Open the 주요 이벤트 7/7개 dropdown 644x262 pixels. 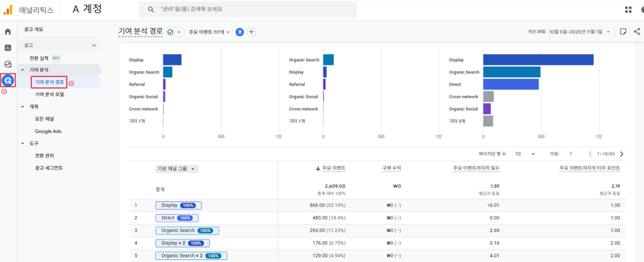(x=209, y=32)
